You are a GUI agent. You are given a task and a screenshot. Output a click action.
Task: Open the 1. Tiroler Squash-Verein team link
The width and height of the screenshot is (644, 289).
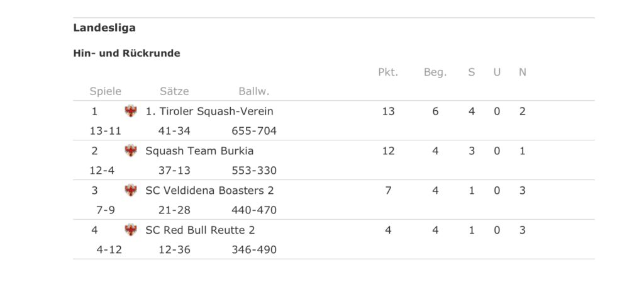pos(209,111)
